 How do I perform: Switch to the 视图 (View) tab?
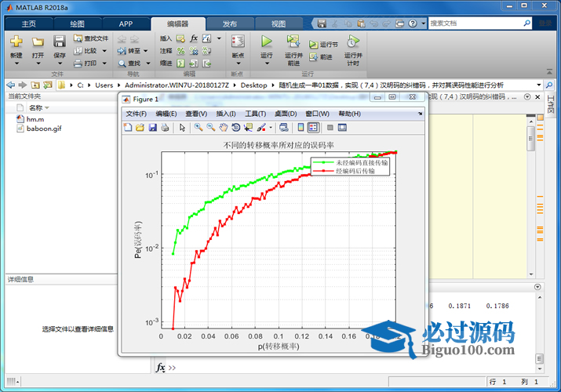(279, 24)
